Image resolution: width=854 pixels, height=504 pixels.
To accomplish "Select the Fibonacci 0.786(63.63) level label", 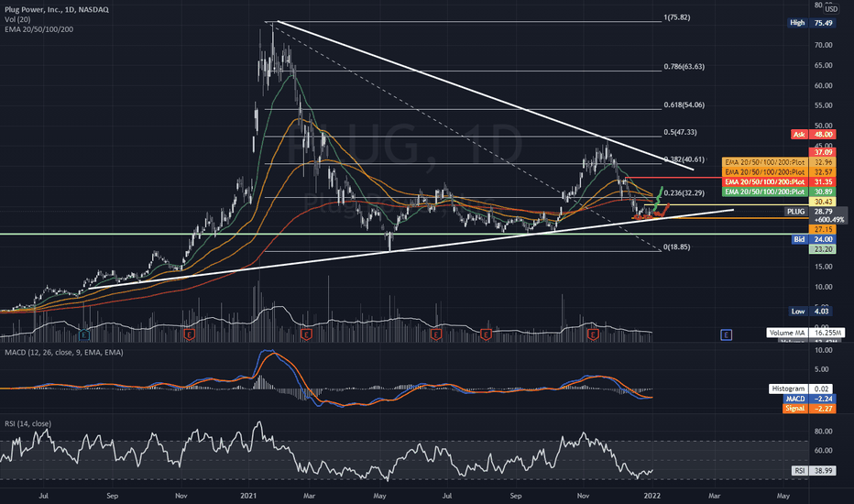I will [684, 67].
